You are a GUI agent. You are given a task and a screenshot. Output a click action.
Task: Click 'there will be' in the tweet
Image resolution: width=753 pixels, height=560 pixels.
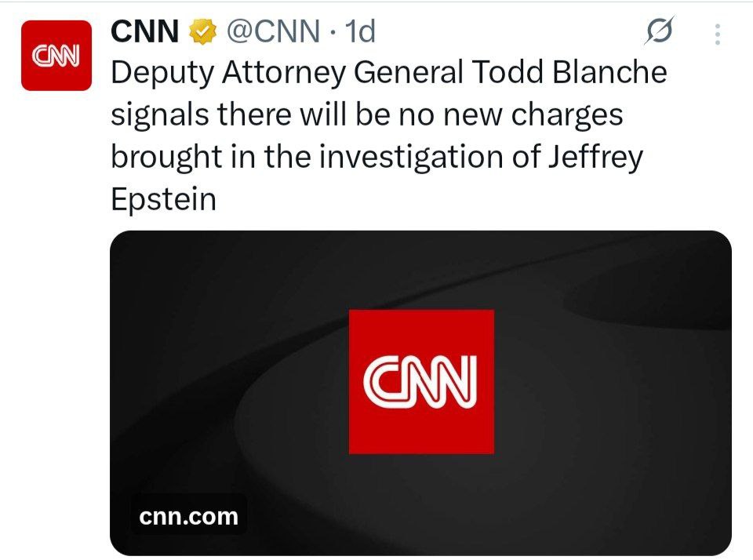pyautogui.click(x=312, y=115)
